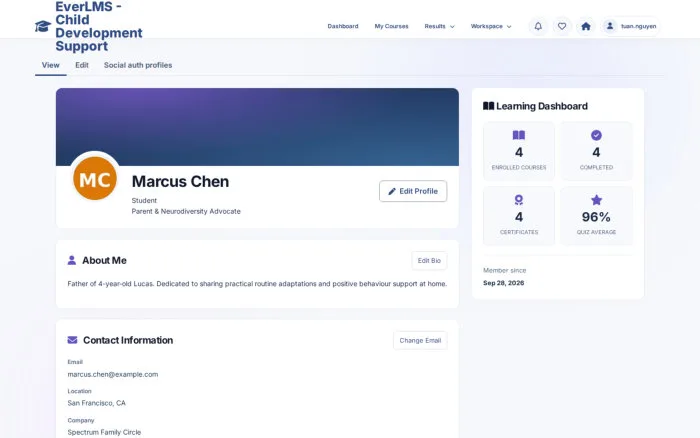
Task: Click the quiz average star icon
Action: click(596, 200)
